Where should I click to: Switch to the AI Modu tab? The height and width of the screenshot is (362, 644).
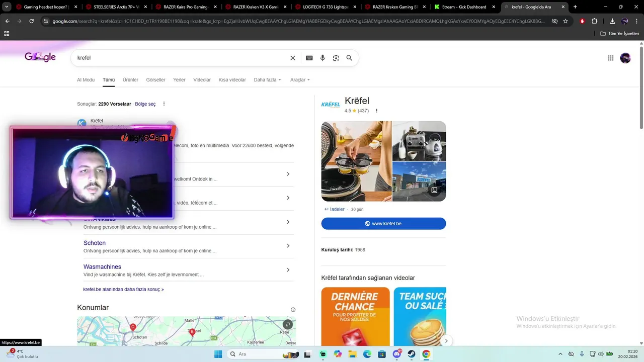coord(86,80)
